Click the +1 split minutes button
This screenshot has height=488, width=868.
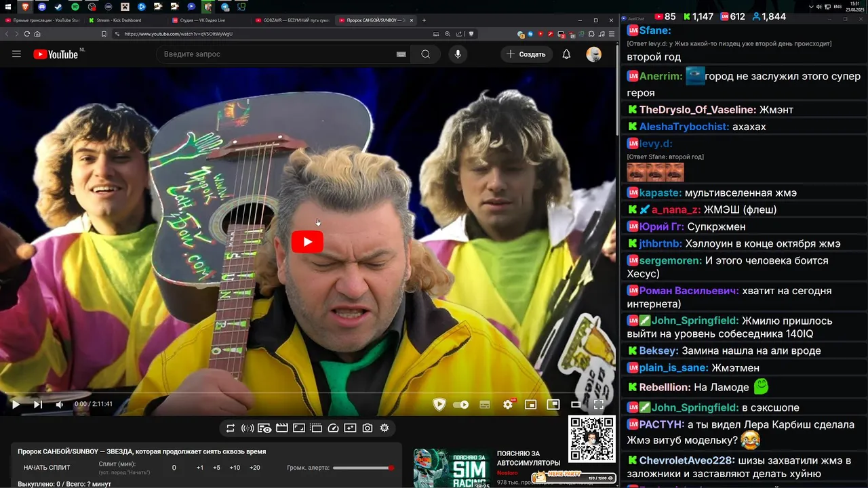(200, 468)
